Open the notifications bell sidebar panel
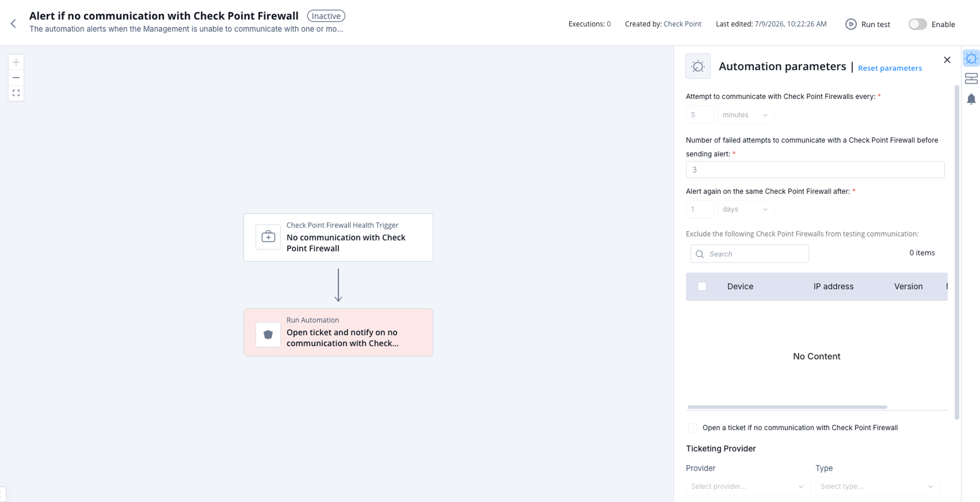Screen dimensions: 980x502 coord(971,99)
